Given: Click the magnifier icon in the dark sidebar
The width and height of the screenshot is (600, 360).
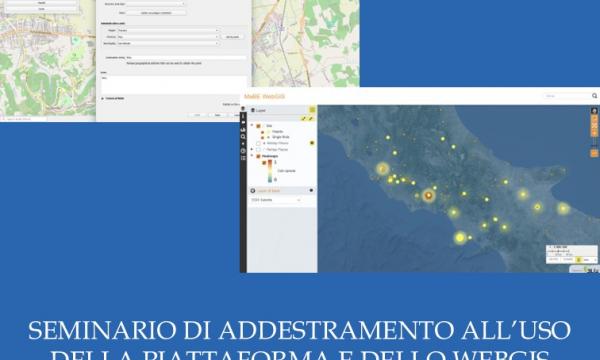Looking at the screenshot, I should pos(243,137).
